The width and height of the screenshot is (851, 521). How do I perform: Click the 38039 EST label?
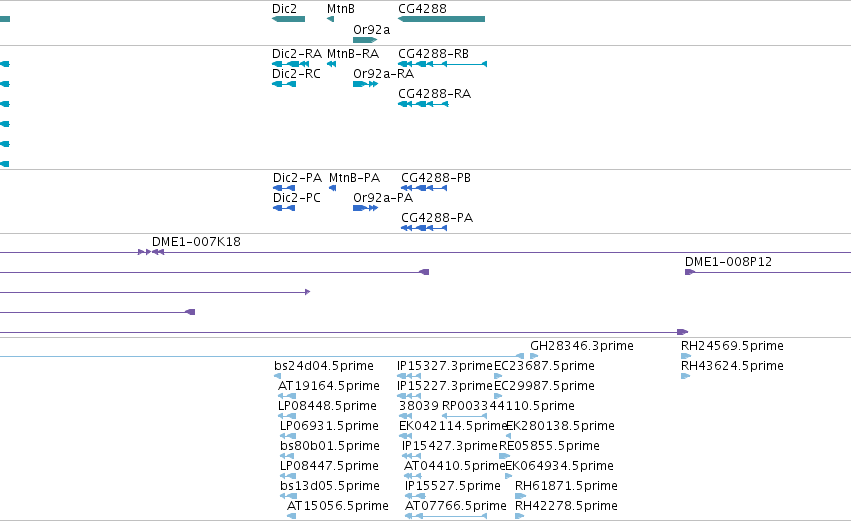click(x=418, y=406)
